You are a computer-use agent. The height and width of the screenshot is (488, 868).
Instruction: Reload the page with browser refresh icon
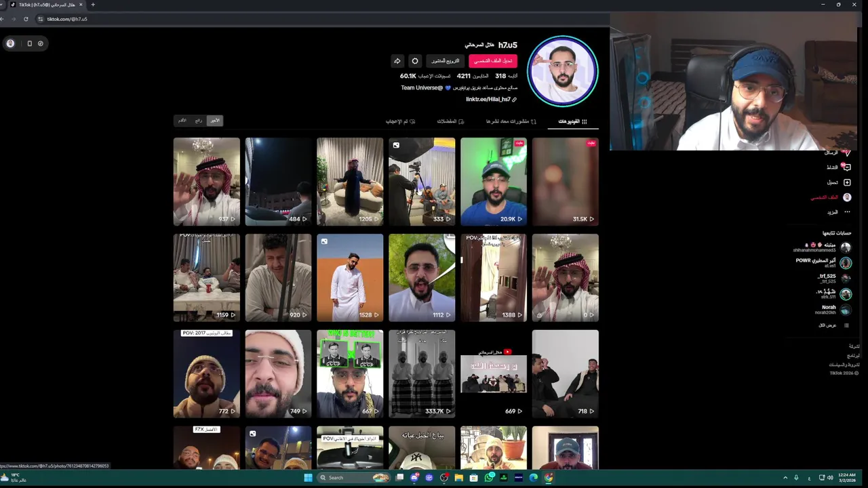[x=26, y=19]
